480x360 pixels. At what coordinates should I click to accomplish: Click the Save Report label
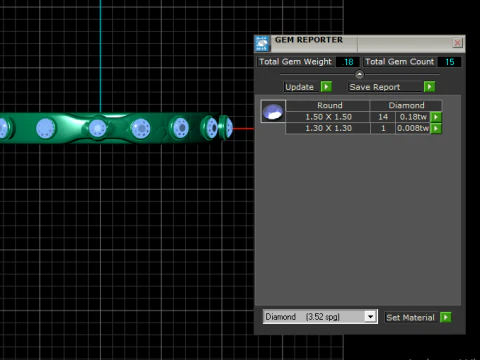pos(375,87)
